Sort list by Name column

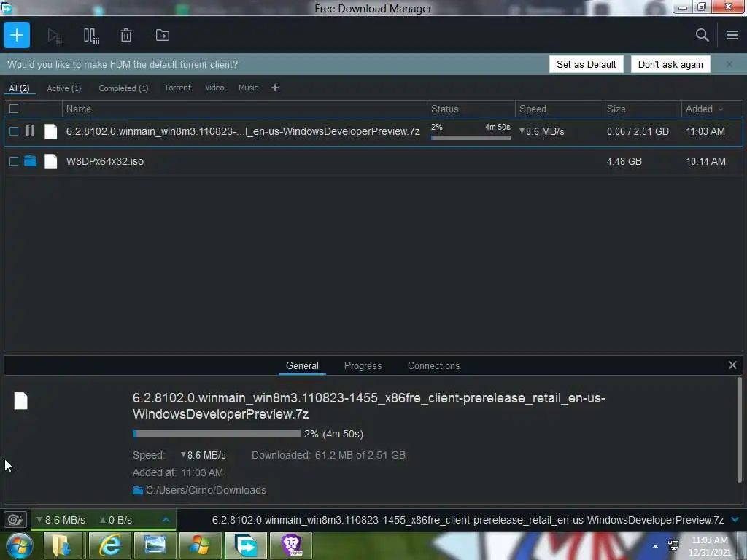click(x=244, y=109)
